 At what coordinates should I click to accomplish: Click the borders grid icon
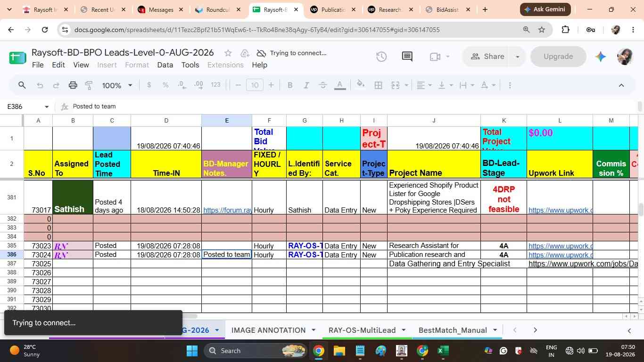click(378, 85)
